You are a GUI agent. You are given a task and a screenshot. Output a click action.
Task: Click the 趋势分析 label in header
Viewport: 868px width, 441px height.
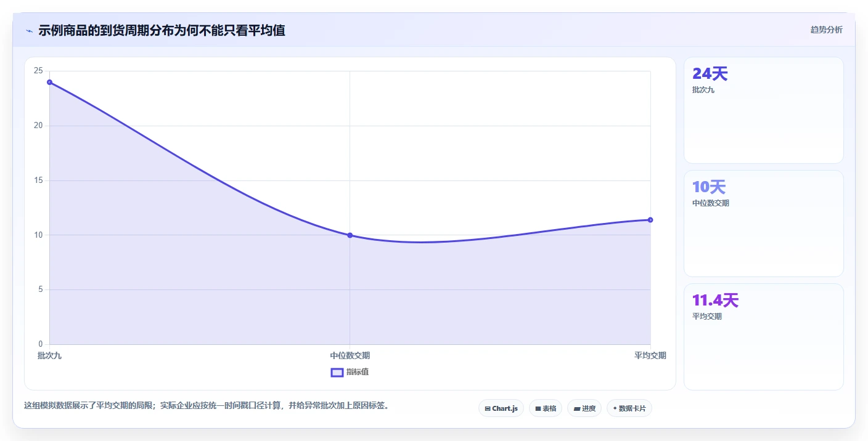(x=826, y=30)
